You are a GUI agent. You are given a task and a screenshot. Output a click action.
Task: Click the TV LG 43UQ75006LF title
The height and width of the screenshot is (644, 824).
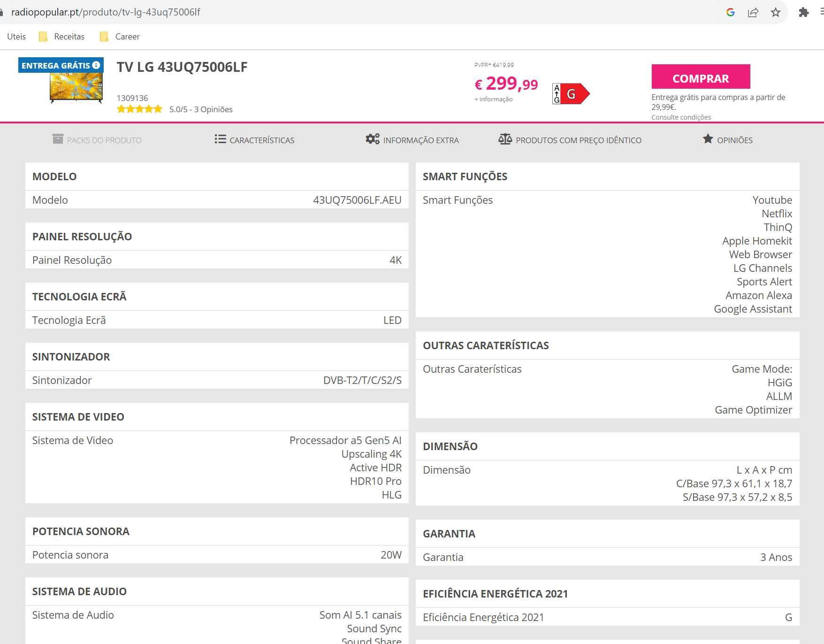[182, 67]
